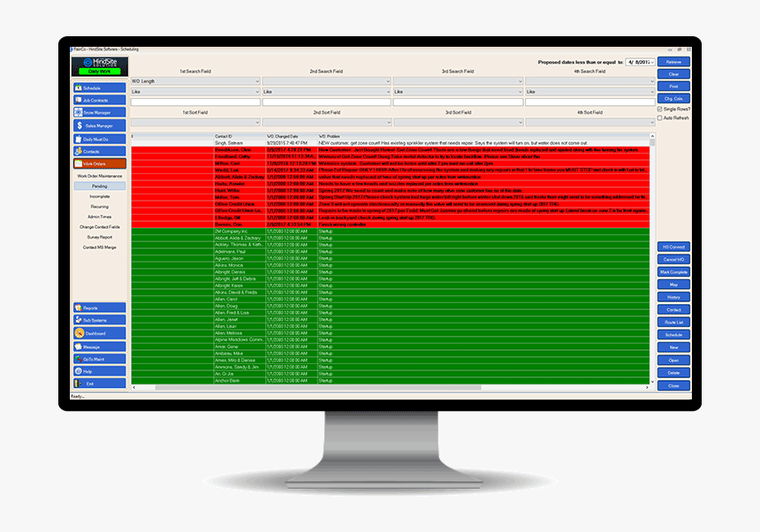This screenshot has height=532, width=760.
Task: Select the Contact MS Merge submenu item
Action: pos(100,247)
